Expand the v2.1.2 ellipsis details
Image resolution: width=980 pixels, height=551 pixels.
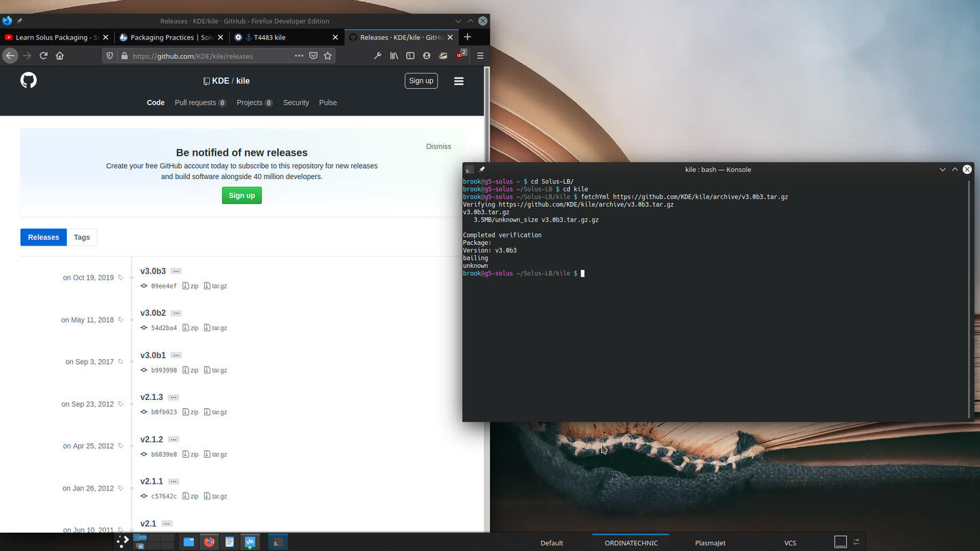pos(174,439)
